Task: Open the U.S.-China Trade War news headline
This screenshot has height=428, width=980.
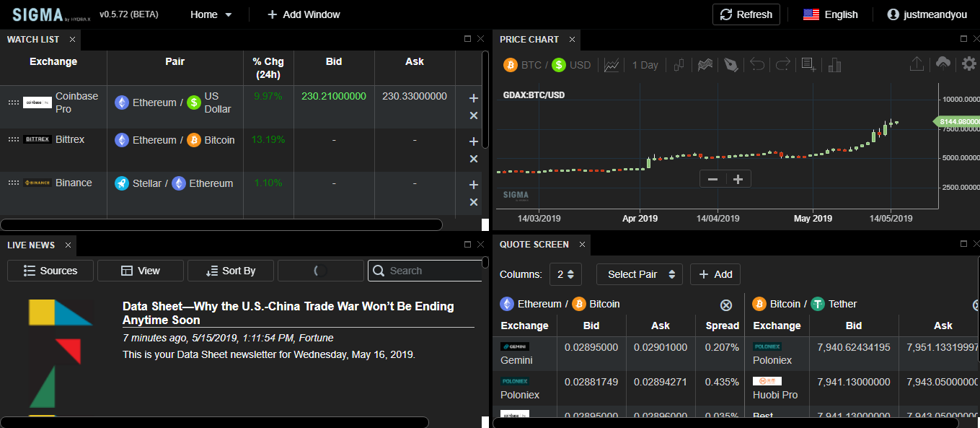Action: pos(288,313)
